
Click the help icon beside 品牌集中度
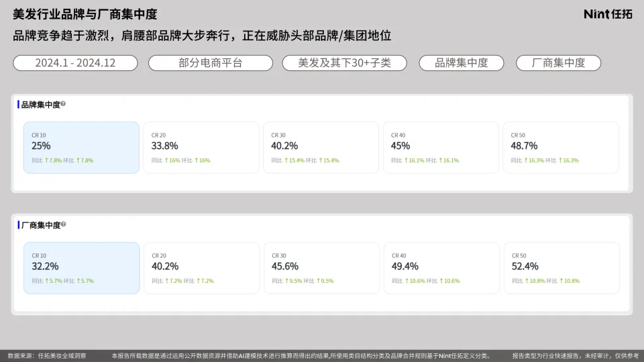tap(63, 105)
